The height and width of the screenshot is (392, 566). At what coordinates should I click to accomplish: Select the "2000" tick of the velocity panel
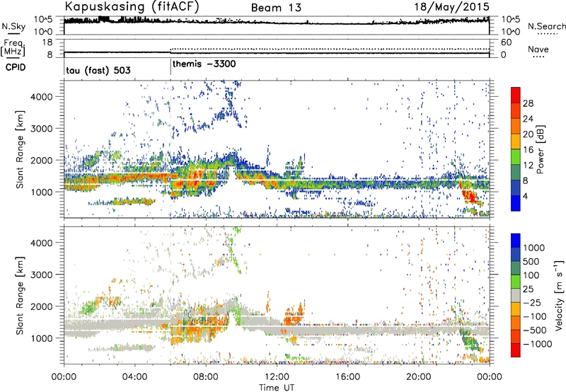coord(42,306)
